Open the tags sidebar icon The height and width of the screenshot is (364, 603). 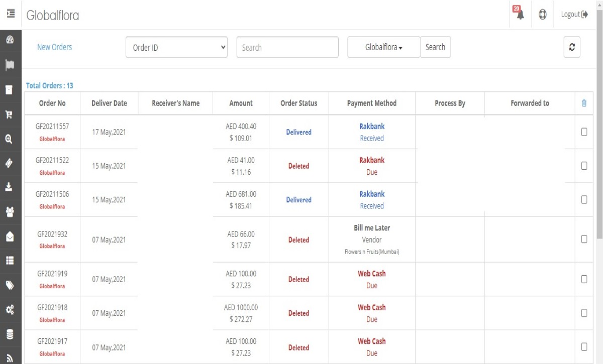tap(9, 285)
